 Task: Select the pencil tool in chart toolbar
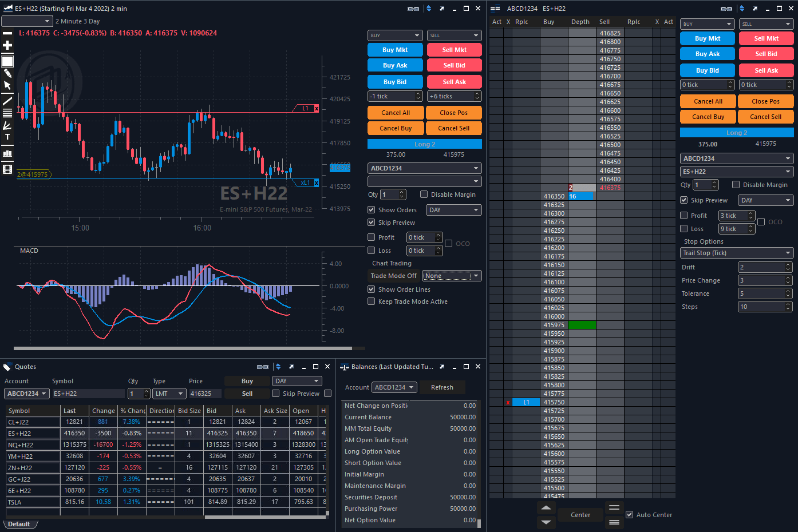(x=7, y=73)
